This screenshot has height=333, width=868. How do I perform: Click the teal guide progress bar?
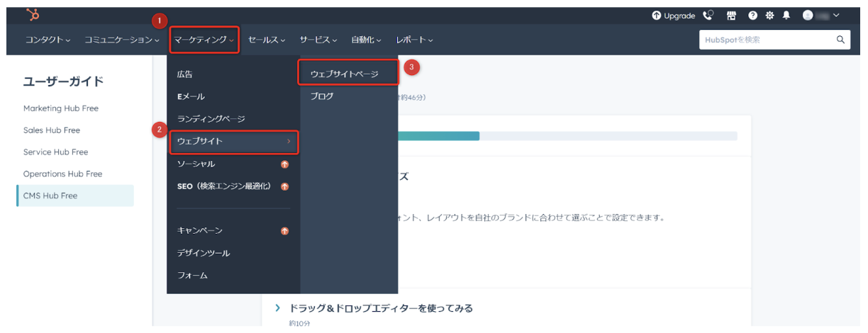click(x=438, y=136)
